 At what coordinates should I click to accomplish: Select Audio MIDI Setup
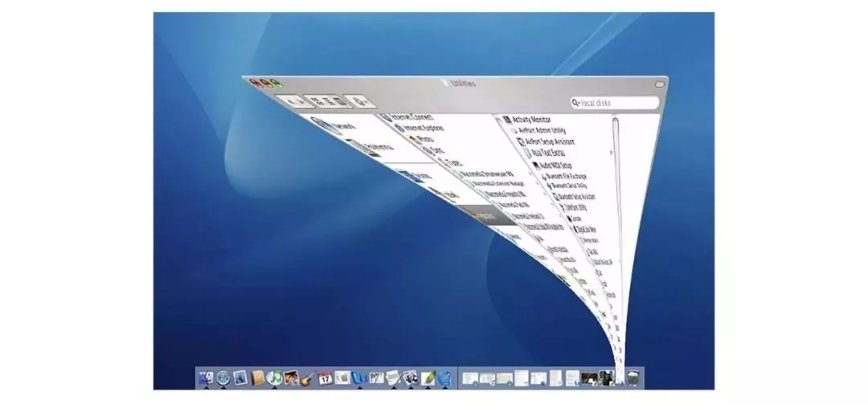click(552, 165)
